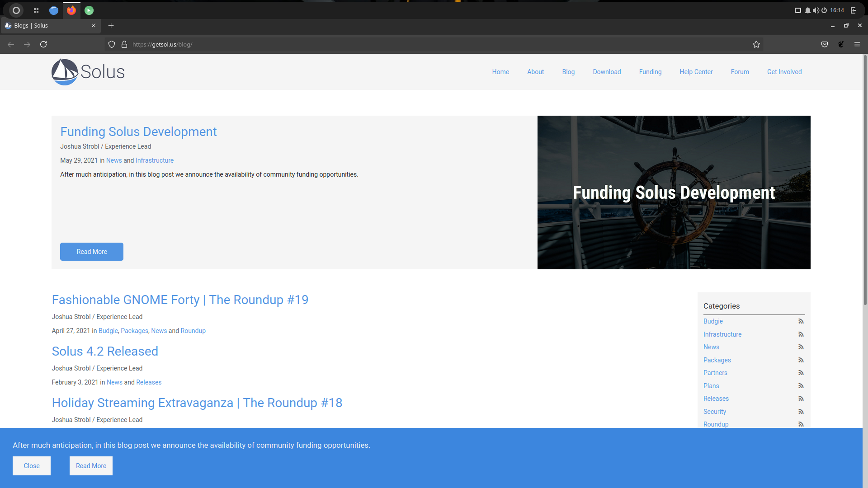Image resolution: width=868 pixels, height=488 pixels.
Task: Open the Pocket save icon
Action: tap(825, 44)
